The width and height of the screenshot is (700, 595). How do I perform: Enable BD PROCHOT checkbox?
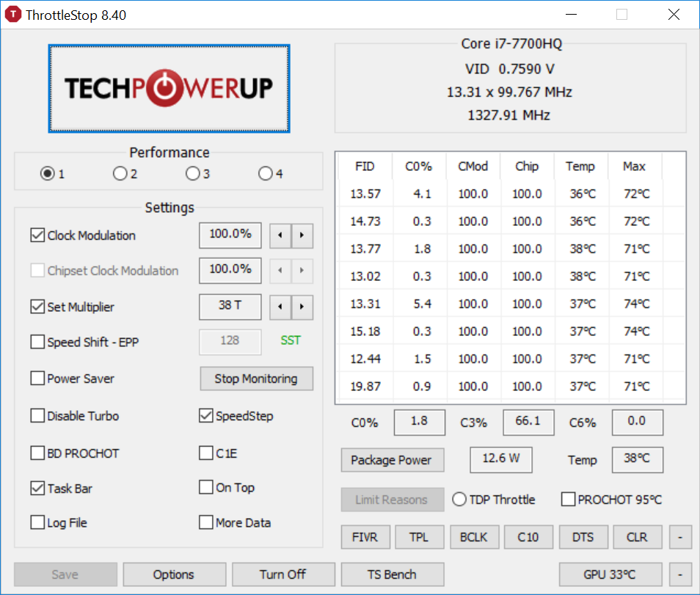[37, 453]
